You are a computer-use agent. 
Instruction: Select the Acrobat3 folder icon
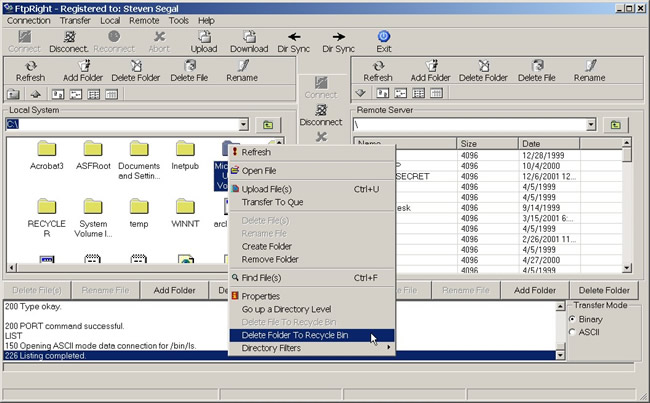point(47,149)
